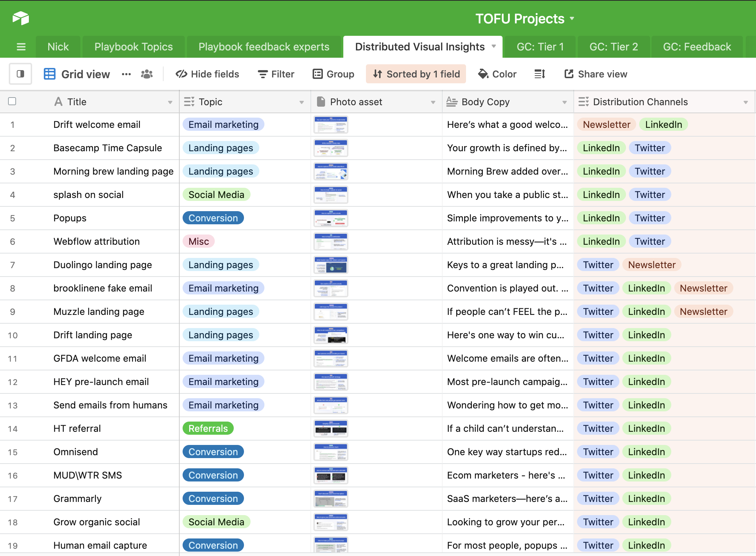Screen dimensions: 756x556
Task: Open Drift welcome email photo thumbnail
Action: pyautogui.click(x=331, y=125)
